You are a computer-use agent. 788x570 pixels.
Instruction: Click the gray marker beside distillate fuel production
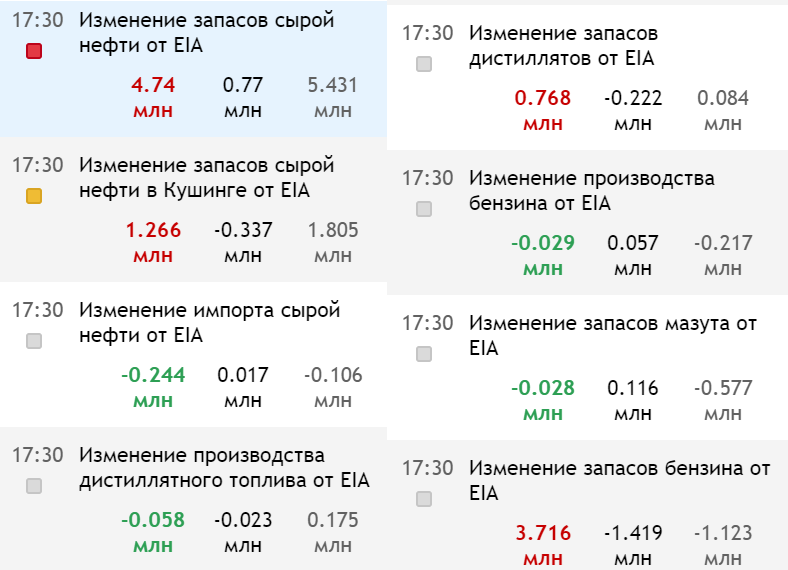[34, 486]
